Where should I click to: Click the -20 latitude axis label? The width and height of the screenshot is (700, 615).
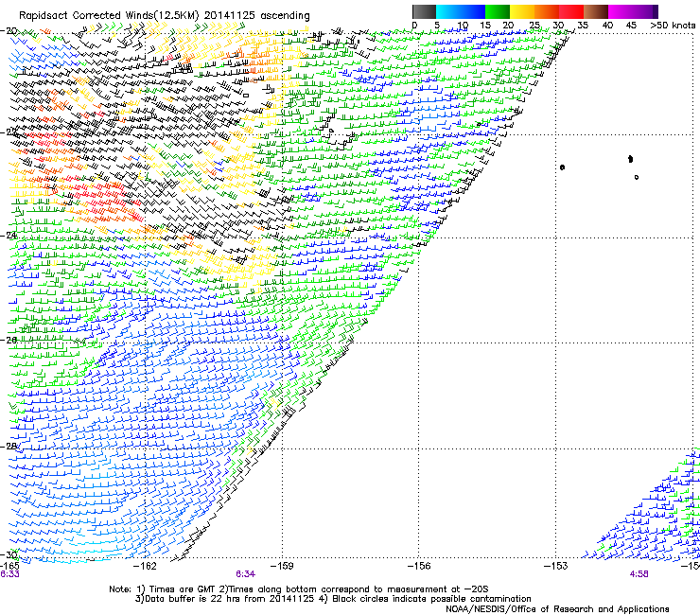click(9, 31)
